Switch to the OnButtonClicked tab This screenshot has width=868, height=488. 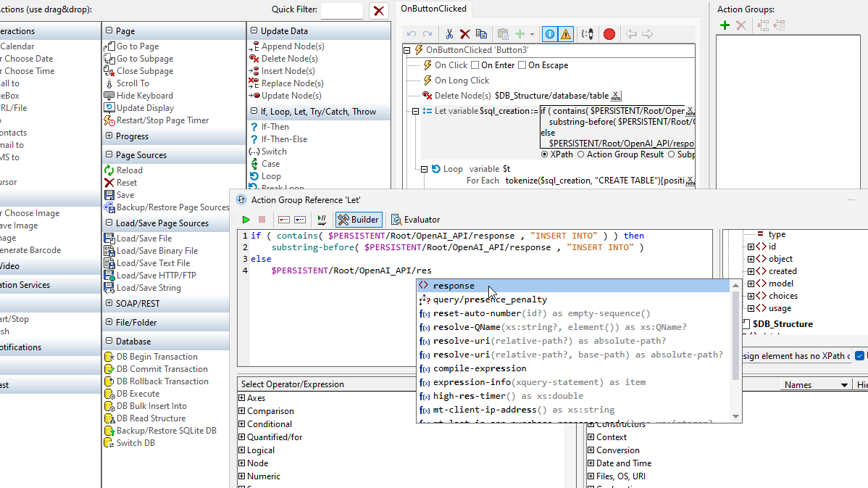pos(434,9)
